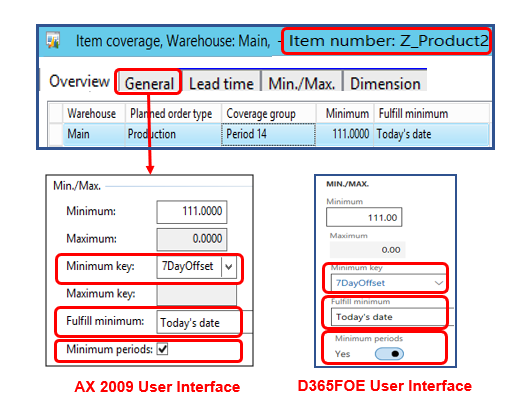
Task: Click the Today's date grid cell
Action: (x=431, y=134)
